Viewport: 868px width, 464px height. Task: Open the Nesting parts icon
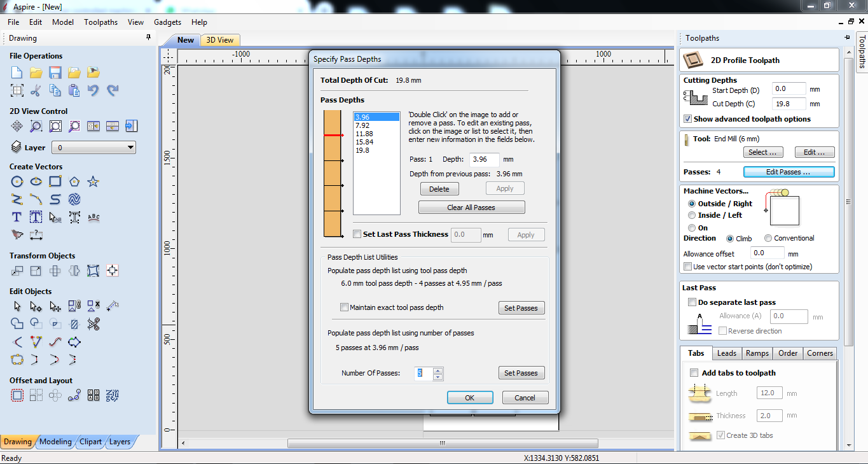tap(113, 395)
